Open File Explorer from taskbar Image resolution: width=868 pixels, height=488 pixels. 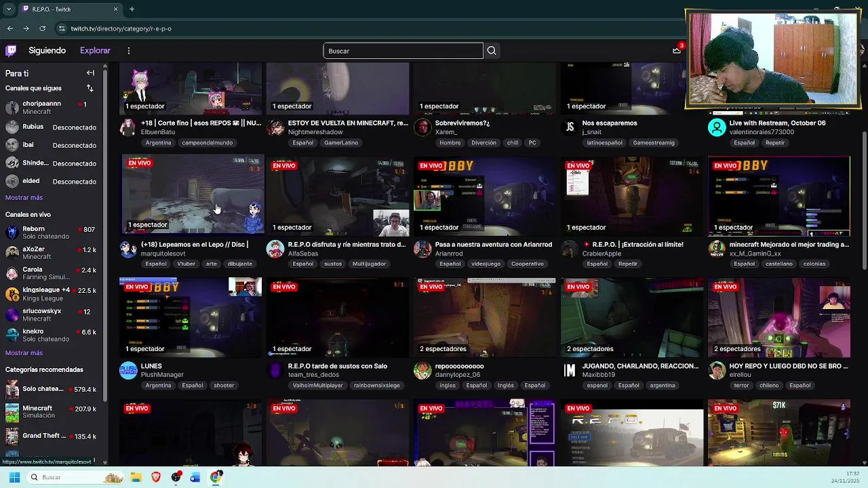click(136, 477)
